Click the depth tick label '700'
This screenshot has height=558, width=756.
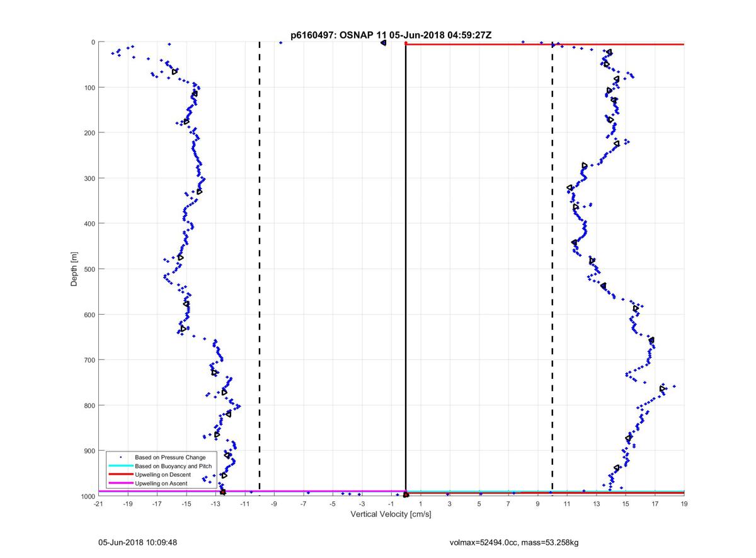coord(89,360)
